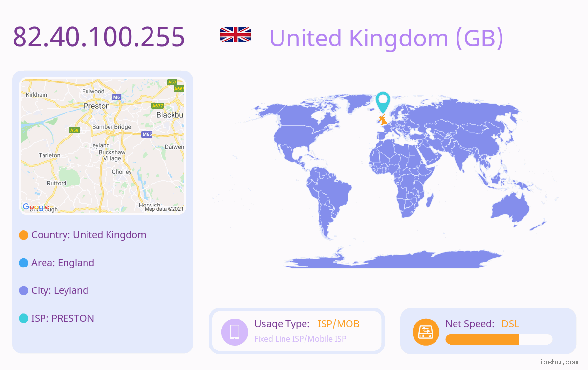Click the orange net speed router icon
Viewport: 588px width, 370px height.
[426, 331]
